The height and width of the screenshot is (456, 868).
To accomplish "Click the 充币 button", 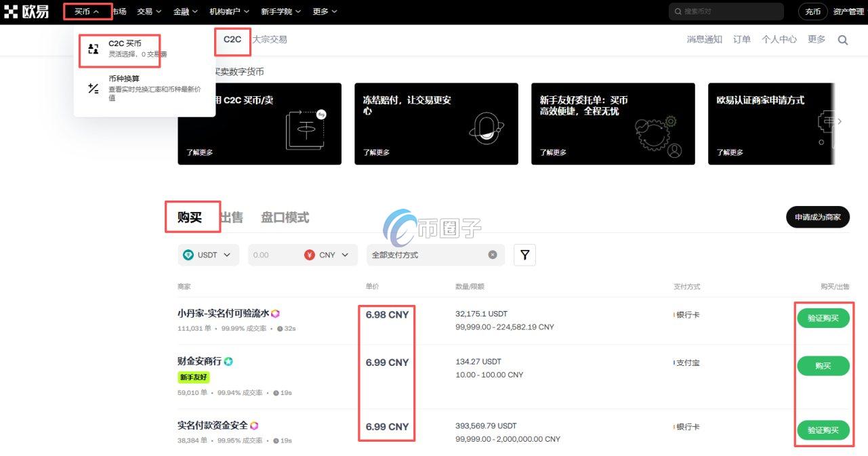I will pos(812,12).
